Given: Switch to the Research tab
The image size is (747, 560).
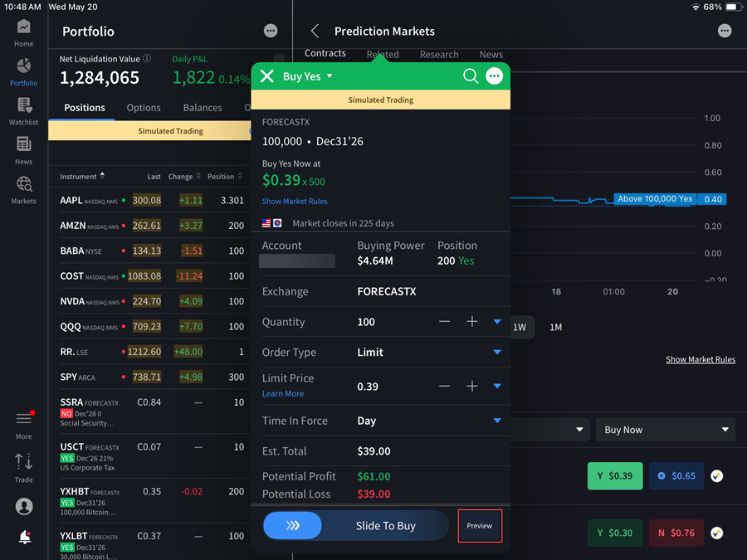Looking at the screenshot, I should click(439, 54).
